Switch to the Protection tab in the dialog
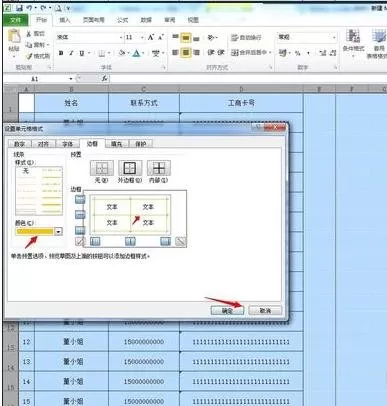 [141, 144]
